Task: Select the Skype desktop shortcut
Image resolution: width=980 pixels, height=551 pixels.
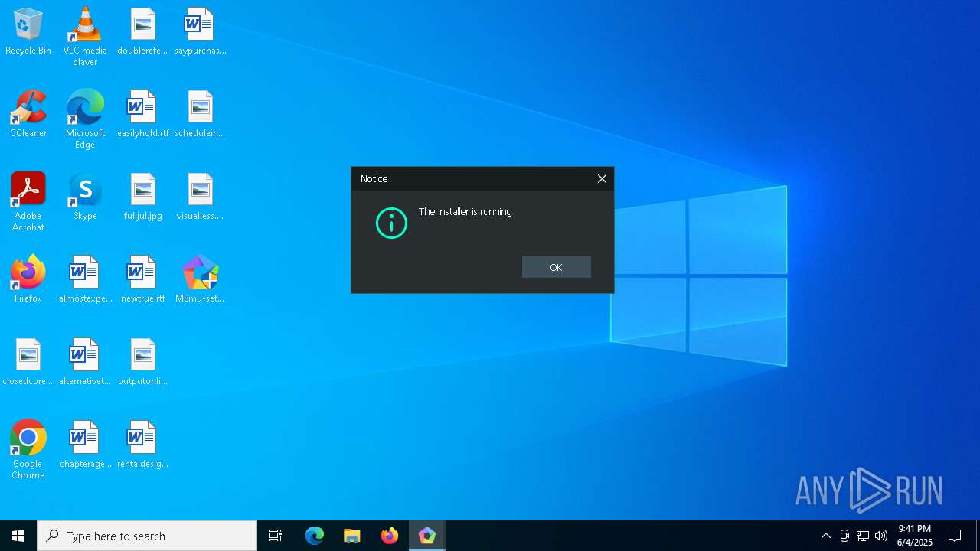Action: (x=85, y=197)
